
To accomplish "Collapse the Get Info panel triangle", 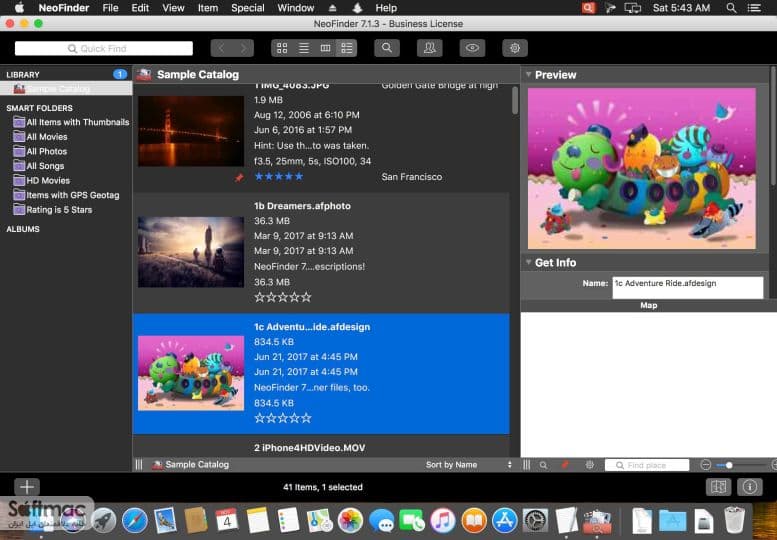I will [x=529, y=262].
